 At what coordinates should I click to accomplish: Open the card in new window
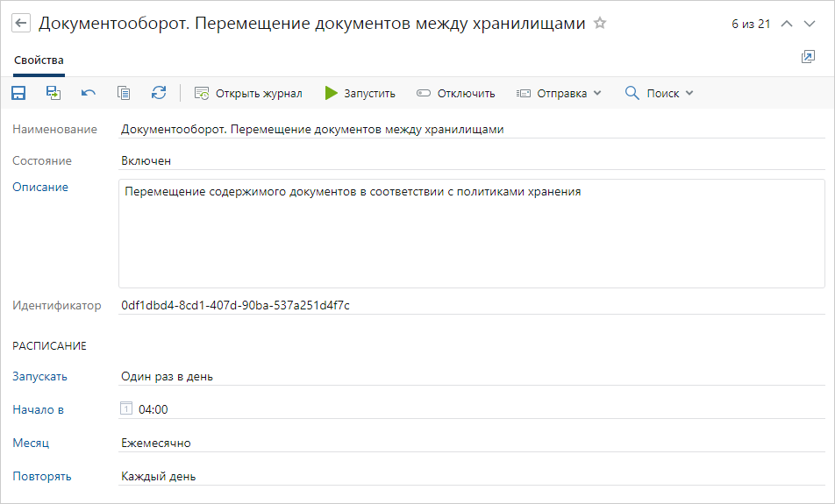coord(808,57)
